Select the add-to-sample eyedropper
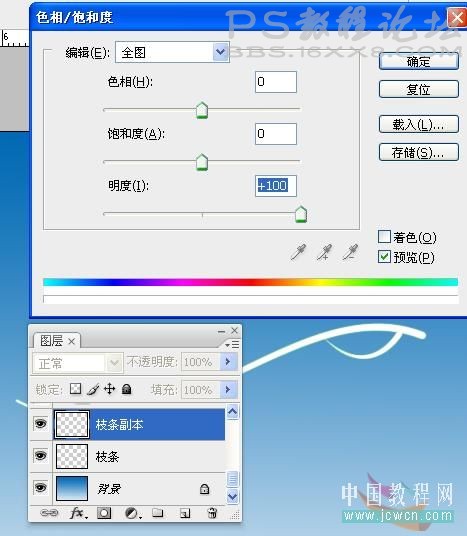This screenshot has width=467, height=536. (324, 252)
